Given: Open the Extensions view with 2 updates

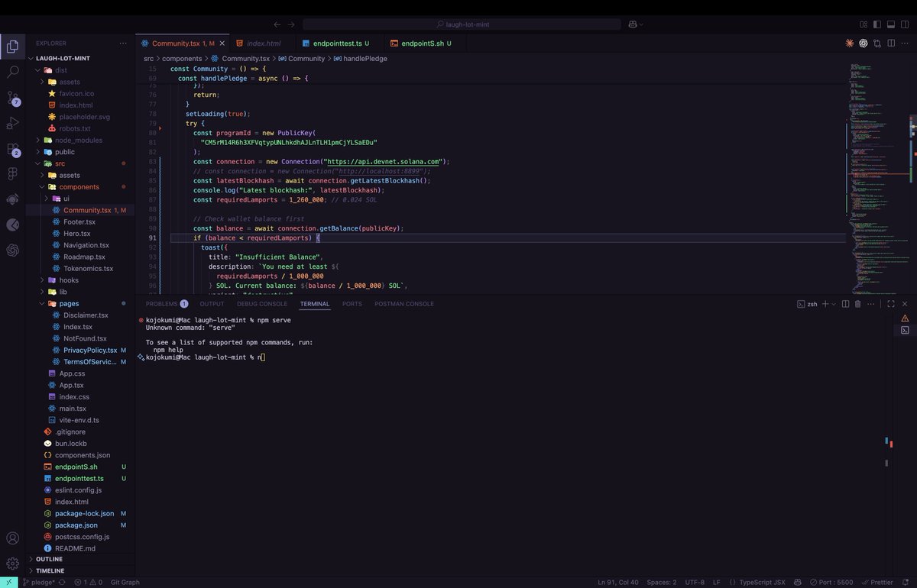Looking at the screenshot, I should coord(12,150).
